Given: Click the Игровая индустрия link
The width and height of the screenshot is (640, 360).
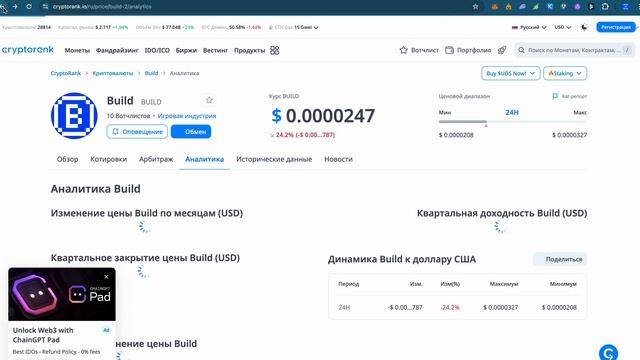Looking at the screenshot, I should [187, 116].
